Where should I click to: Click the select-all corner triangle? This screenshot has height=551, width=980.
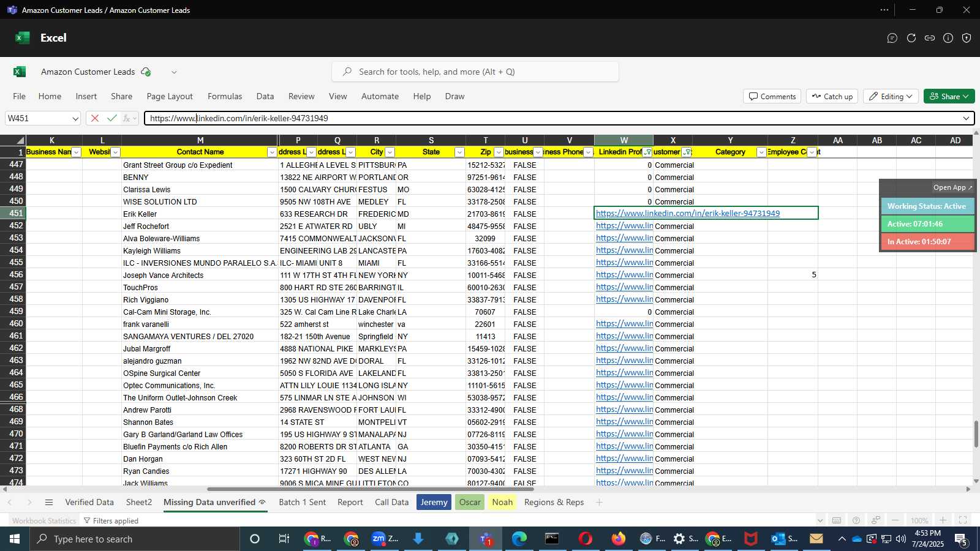tap(20, 141)
